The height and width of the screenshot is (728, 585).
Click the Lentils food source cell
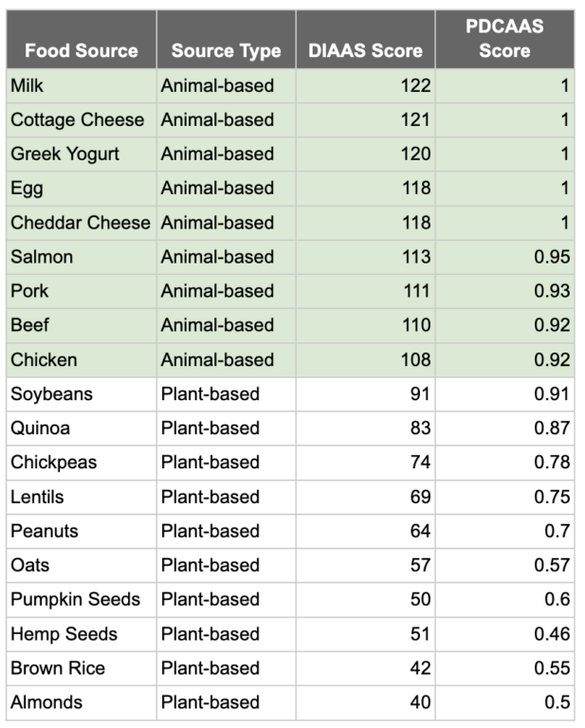pos(81,497)
